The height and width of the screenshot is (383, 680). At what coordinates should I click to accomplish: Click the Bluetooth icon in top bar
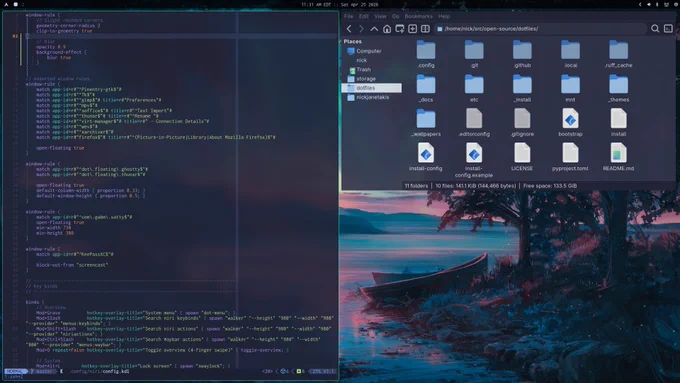[657, 4]
